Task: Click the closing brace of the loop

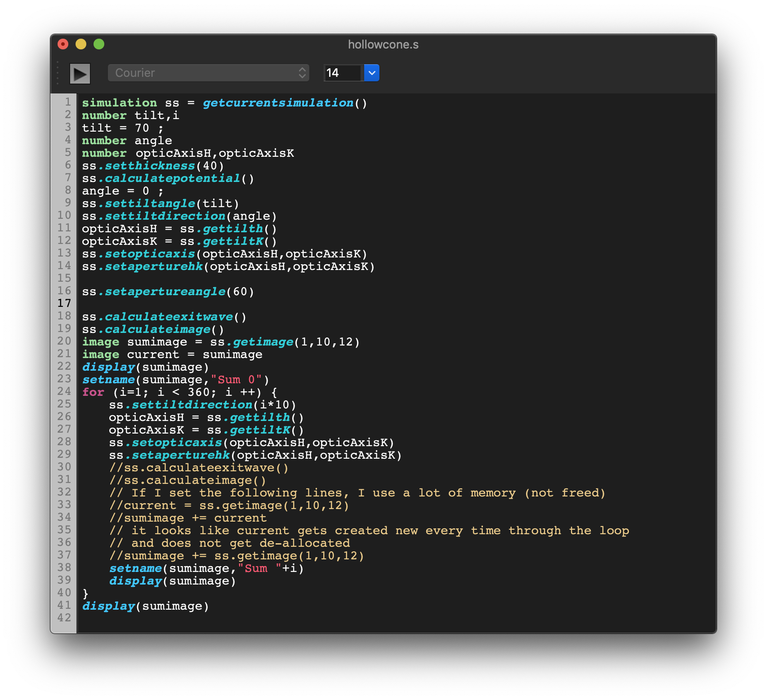Action: [85, 594]
